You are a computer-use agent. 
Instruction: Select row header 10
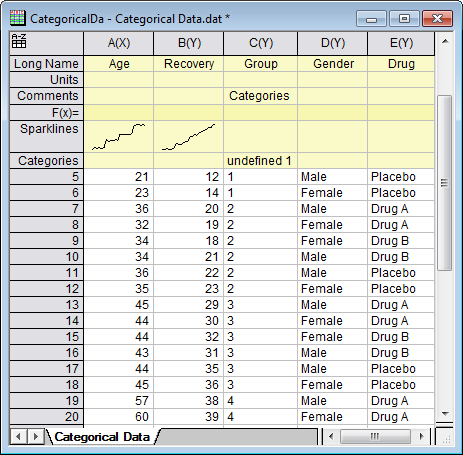[x=46, y=257]
